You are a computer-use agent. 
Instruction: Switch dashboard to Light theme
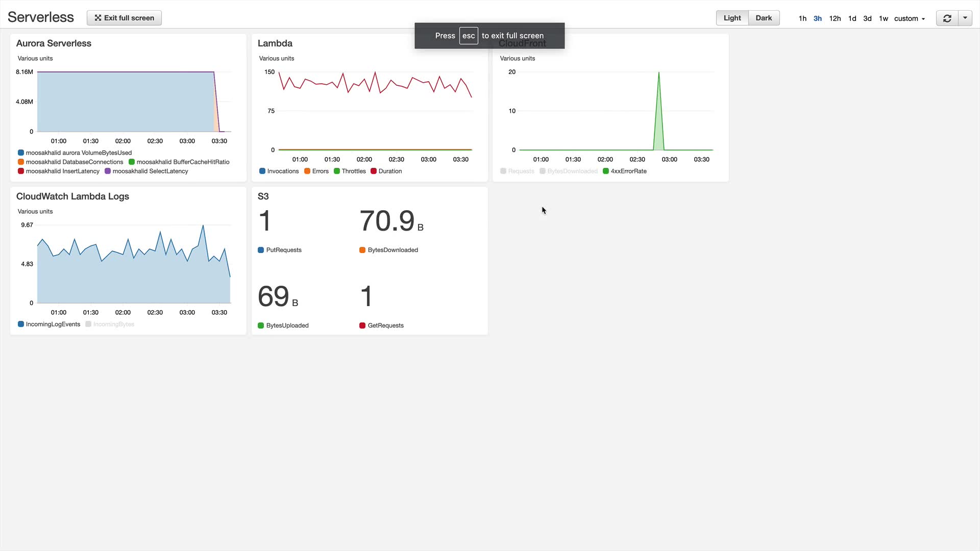coord(732,18)
